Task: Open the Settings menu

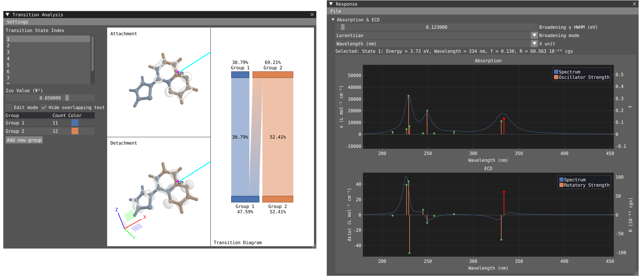Action: tap(17, 22)
